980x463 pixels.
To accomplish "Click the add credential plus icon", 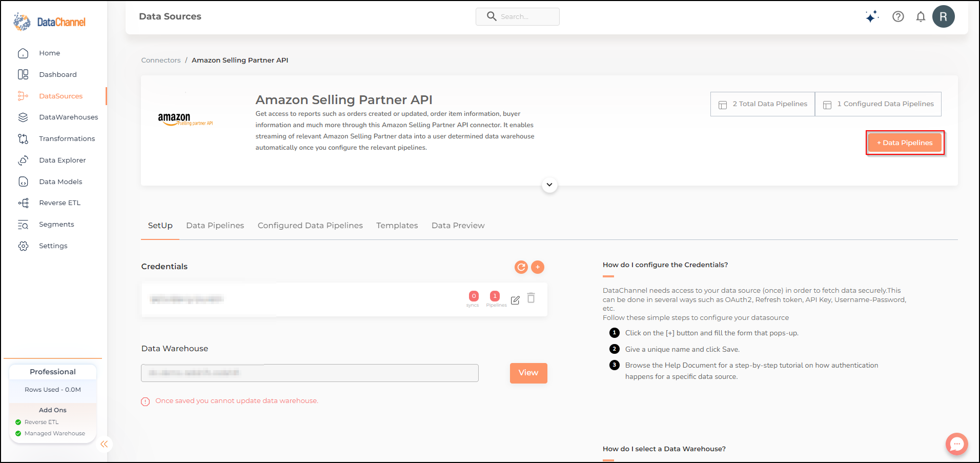I will [x=538, y=267].
